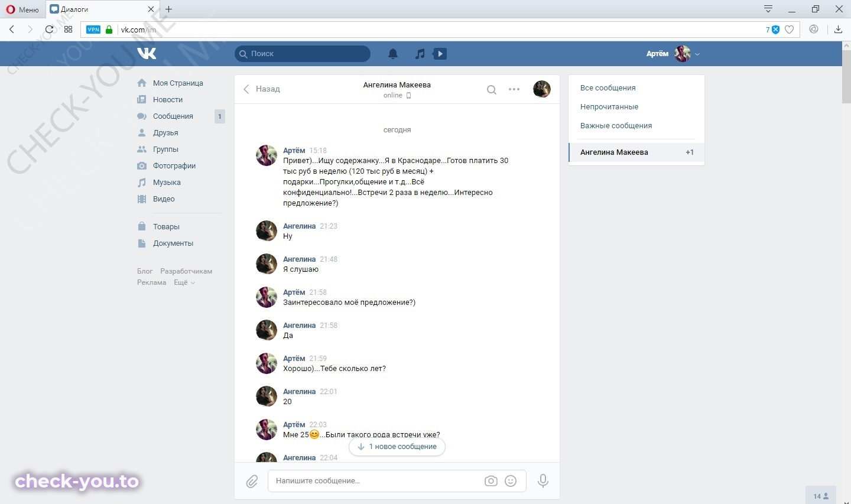Close the Диалоги tab
Screen dimensions: 851x504
point(151,9)
